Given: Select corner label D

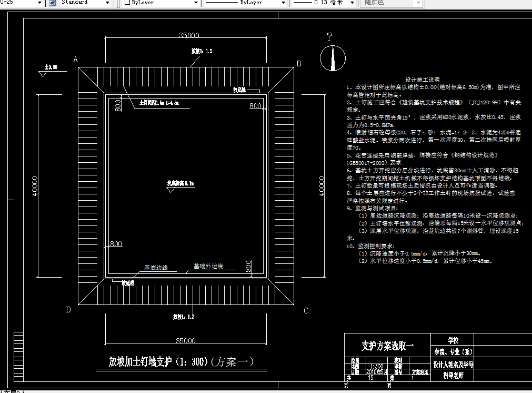Looking at the screenshot, I should click(x=68, y=309).
